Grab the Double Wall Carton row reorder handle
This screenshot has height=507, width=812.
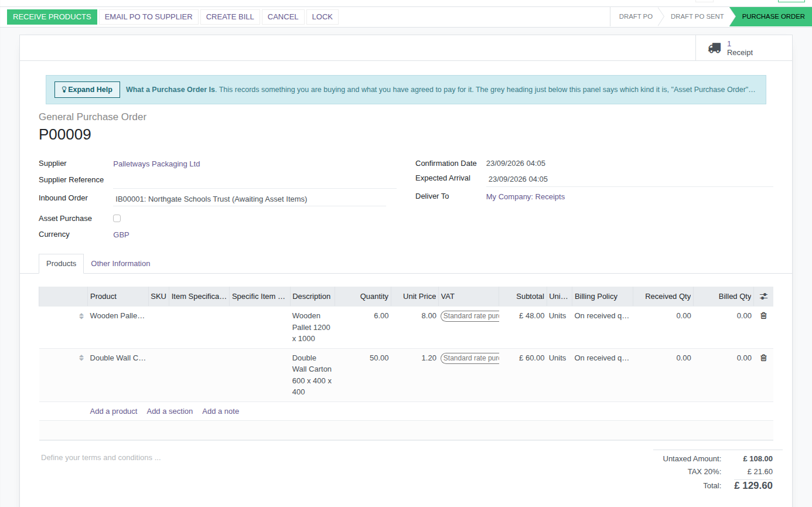pyautogui.click(x=81, y=358)
